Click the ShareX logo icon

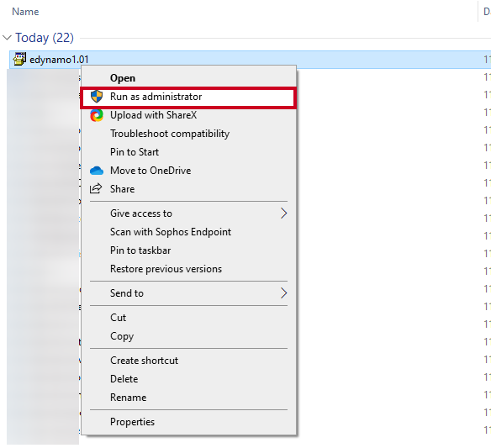coord(97,115)
